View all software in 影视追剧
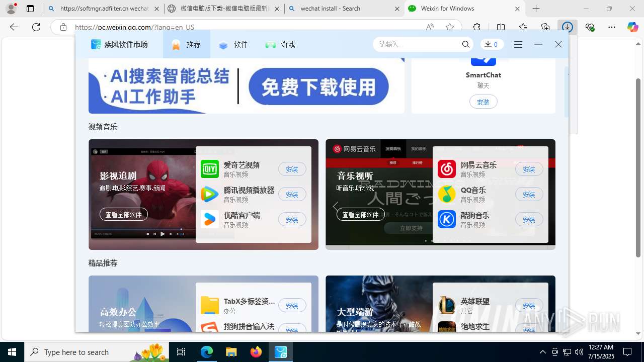Viewport: 644px width, 362px height. coord(124,214)
